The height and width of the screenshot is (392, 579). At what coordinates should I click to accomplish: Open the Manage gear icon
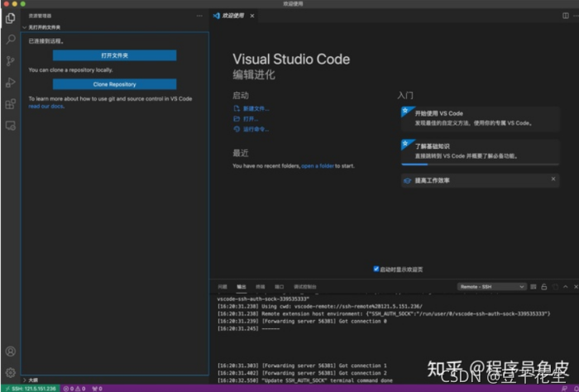click(x=11, y=372)
